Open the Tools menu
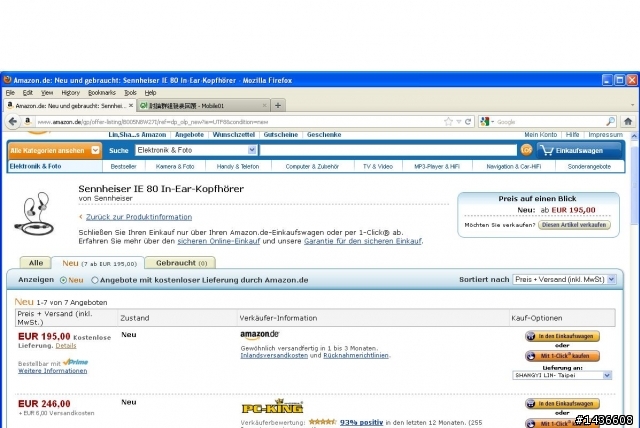The image size is (640, 428). tap(130, 93)
